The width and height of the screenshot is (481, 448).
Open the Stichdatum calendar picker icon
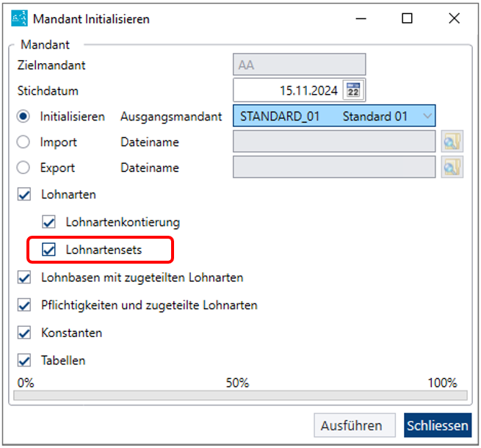click(353, 90)
